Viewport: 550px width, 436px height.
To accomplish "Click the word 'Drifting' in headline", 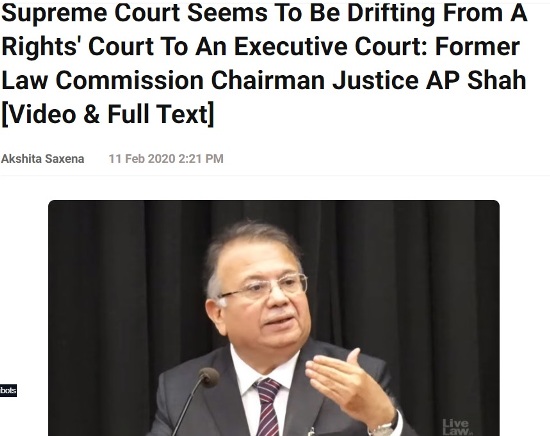I will tap(391, 13).
